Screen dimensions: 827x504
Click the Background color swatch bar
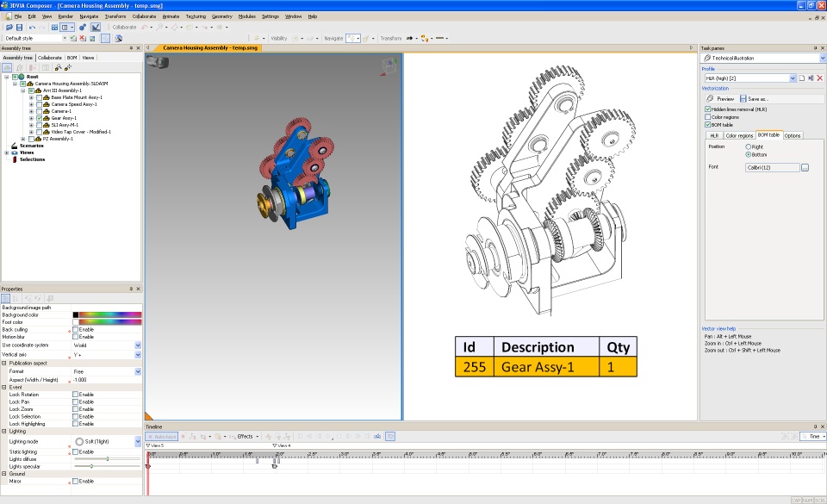[110, 314]
